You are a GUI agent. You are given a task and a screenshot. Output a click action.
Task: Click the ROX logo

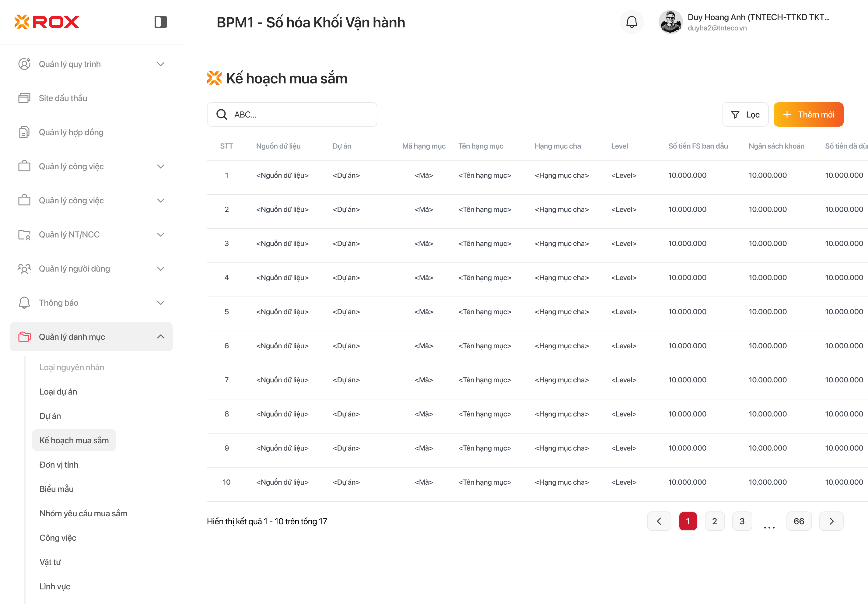(x=47, y=22)
